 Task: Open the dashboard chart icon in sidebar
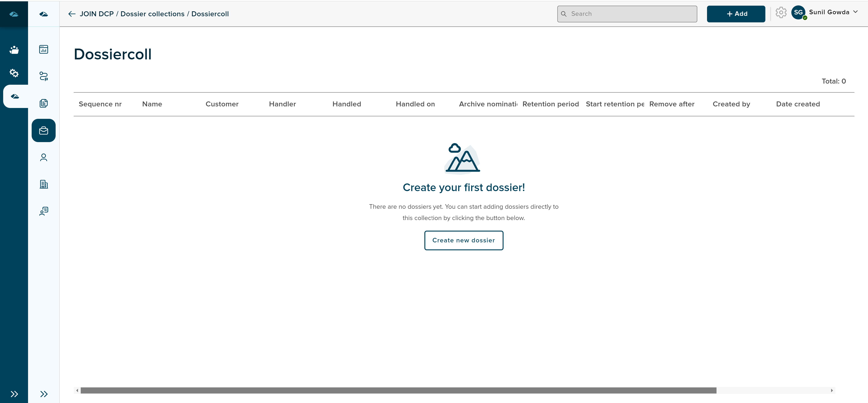[x=43, y=49]
